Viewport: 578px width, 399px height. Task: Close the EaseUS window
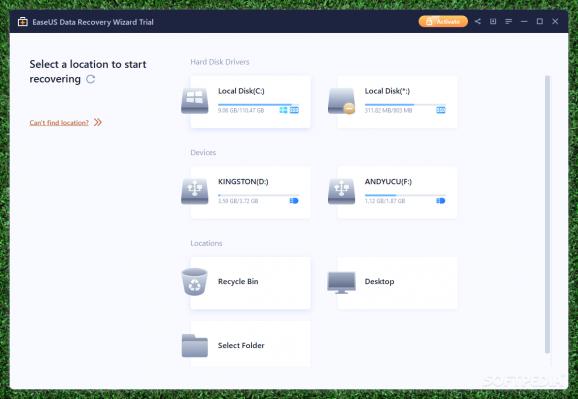555,21
